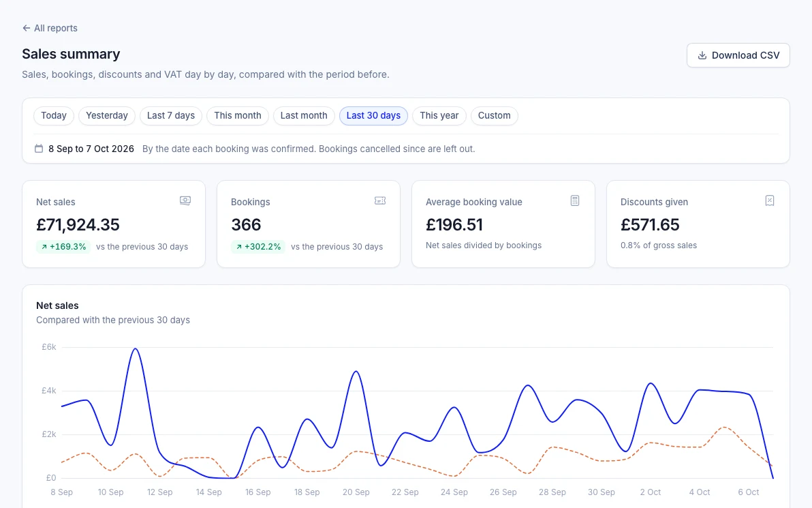Click the download icon in Download CSV
This screenshot has height=508, width=812.
click(702, 55)
